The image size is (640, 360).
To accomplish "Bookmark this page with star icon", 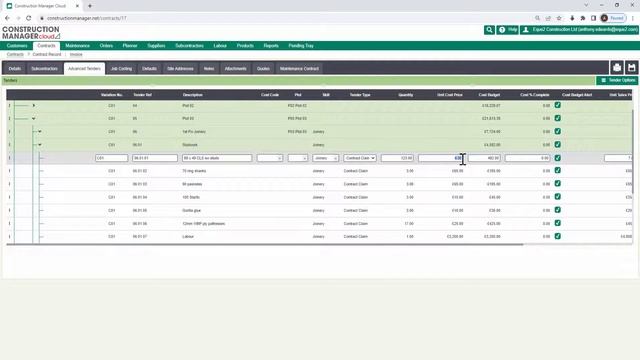I will tap(559, 18).
